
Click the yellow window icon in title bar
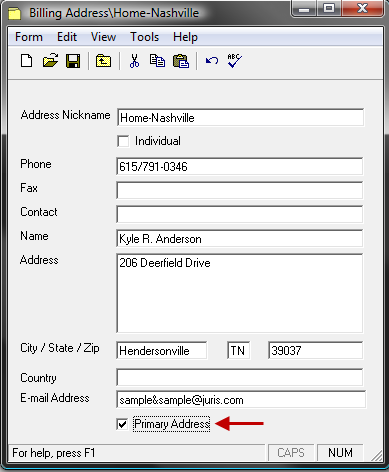[x=14, y=14]
